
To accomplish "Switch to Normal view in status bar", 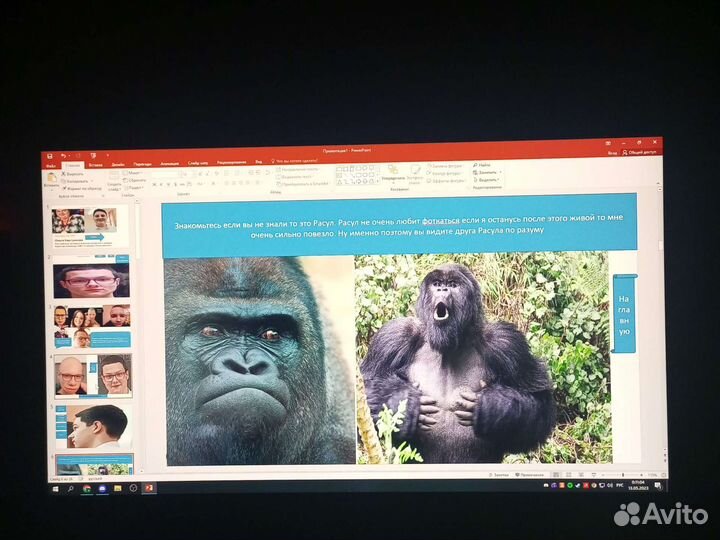I will 556,475.
